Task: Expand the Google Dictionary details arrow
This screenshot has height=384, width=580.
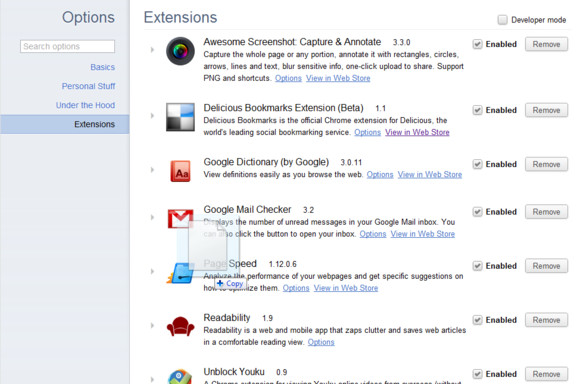Action: pos(152,170)
